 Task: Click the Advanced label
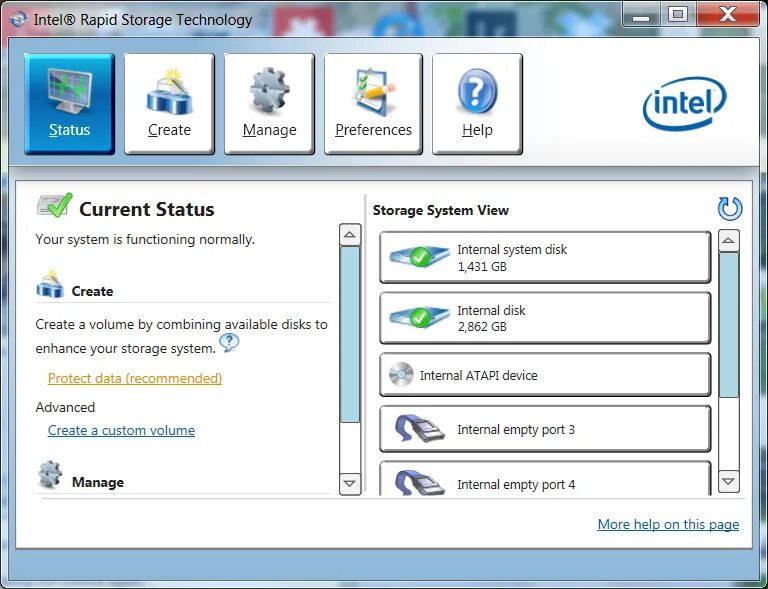pyautogui.click(x=65, y=407)
